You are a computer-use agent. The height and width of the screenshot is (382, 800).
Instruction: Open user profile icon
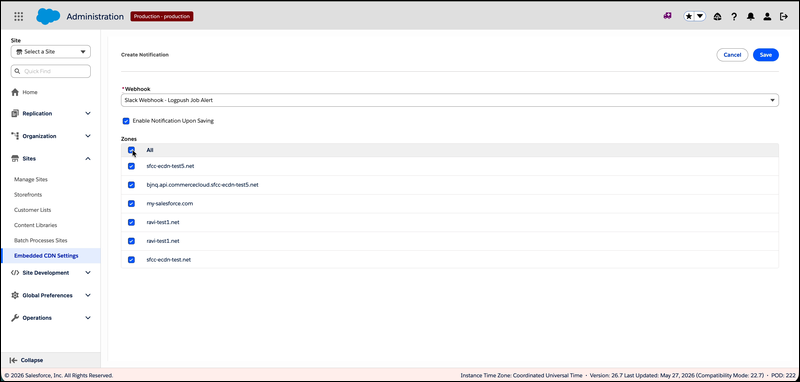[767, 17]
